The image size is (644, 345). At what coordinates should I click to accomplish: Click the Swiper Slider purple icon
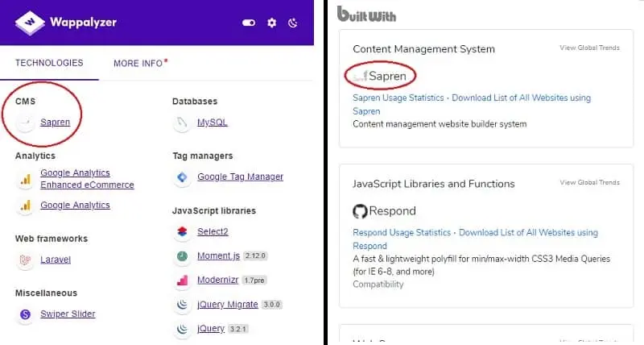coord(26,314)
